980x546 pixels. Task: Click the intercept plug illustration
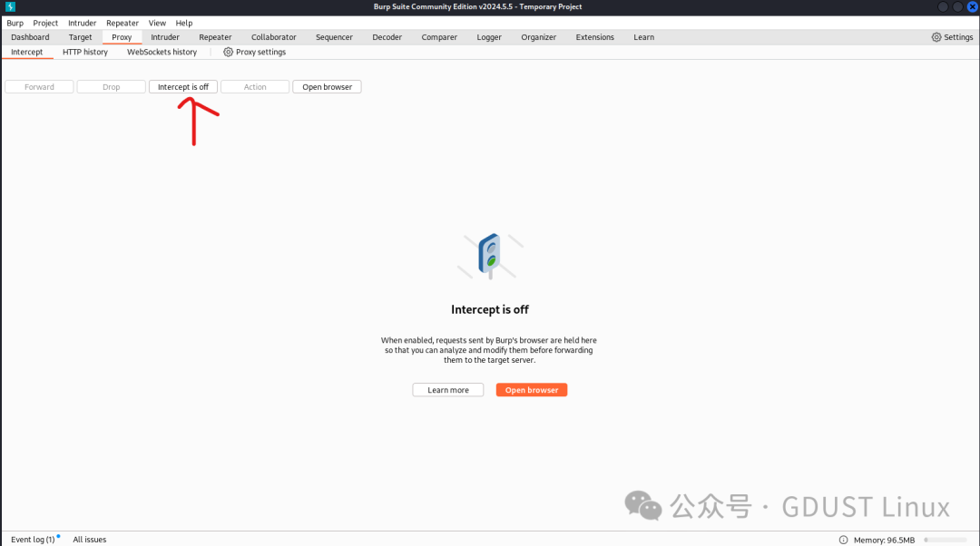point(490,256)
